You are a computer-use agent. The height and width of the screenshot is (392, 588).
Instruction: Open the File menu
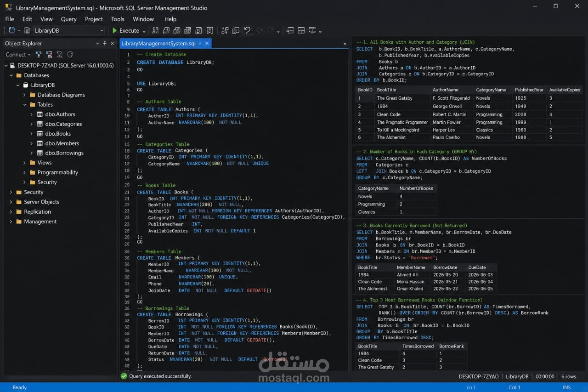(x=10, y=19)
